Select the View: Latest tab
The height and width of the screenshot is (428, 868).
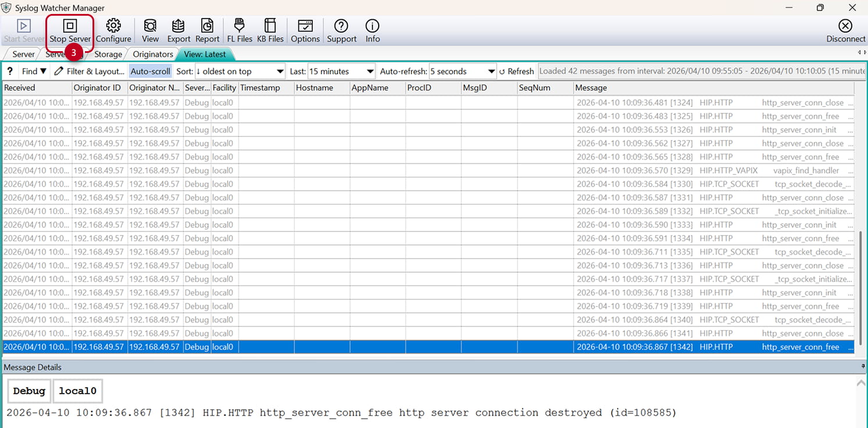coord(205,54)
